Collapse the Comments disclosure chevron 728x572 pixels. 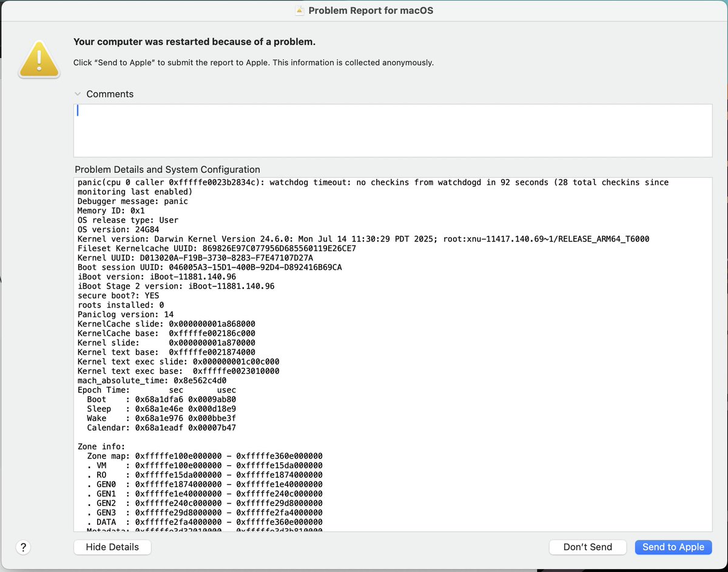(77, 94)
